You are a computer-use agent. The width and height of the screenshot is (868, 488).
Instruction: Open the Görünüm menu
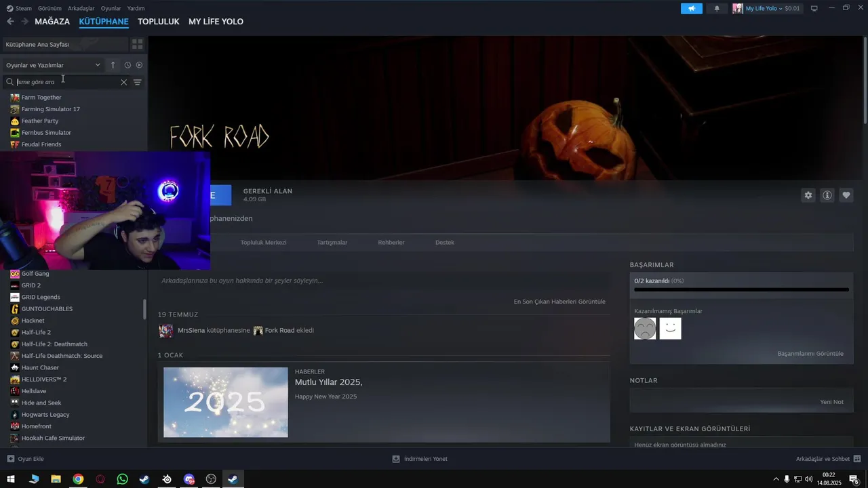pyautogui.click(x=50, y=8)
